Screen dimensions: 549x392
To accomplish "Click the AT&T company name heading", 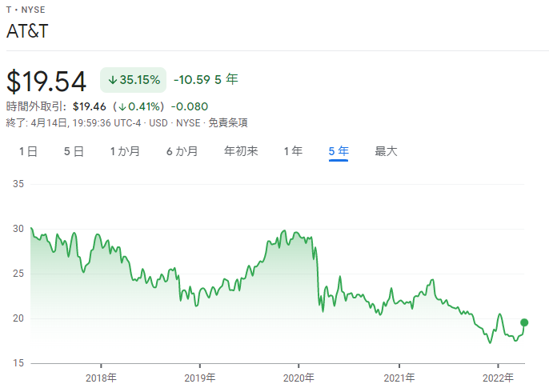I will 27,31.
